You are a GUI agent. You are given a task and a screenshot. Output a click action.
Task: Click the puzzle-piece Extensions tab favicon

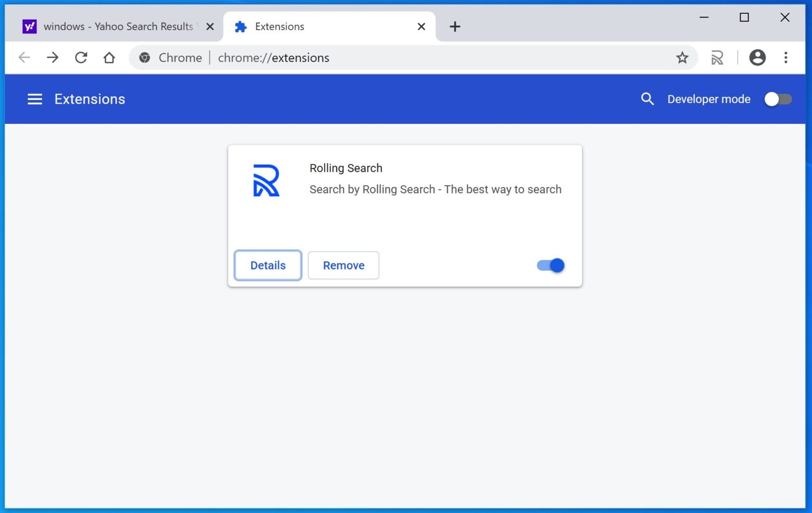tap(241, 26)
